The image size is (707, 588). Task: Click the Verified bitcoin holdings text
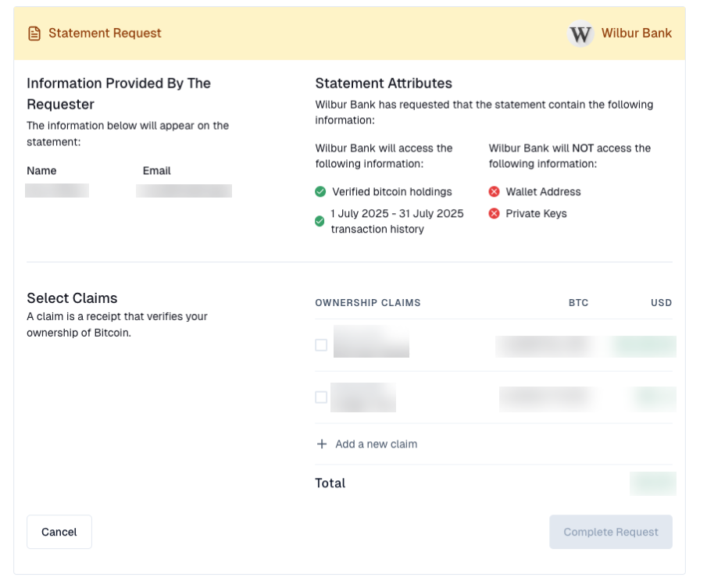click(392, 192)
